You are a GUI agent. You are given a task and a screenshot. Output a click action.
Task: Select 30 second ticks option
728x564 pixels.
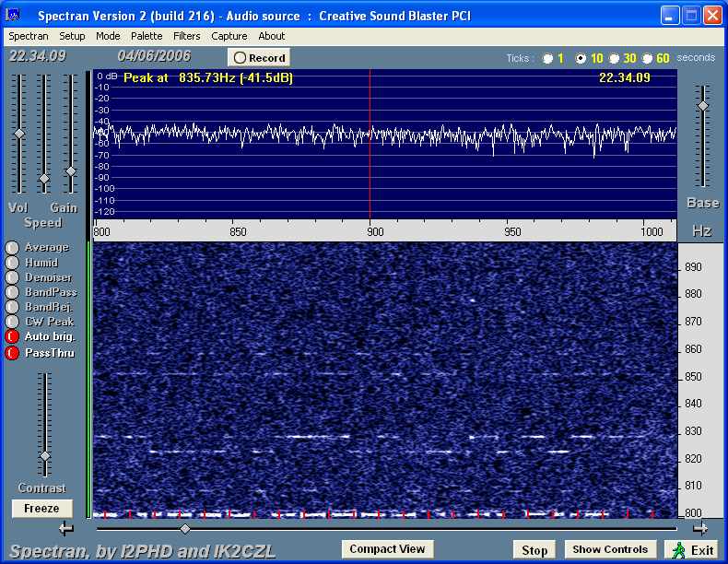[x=614, y=58]
